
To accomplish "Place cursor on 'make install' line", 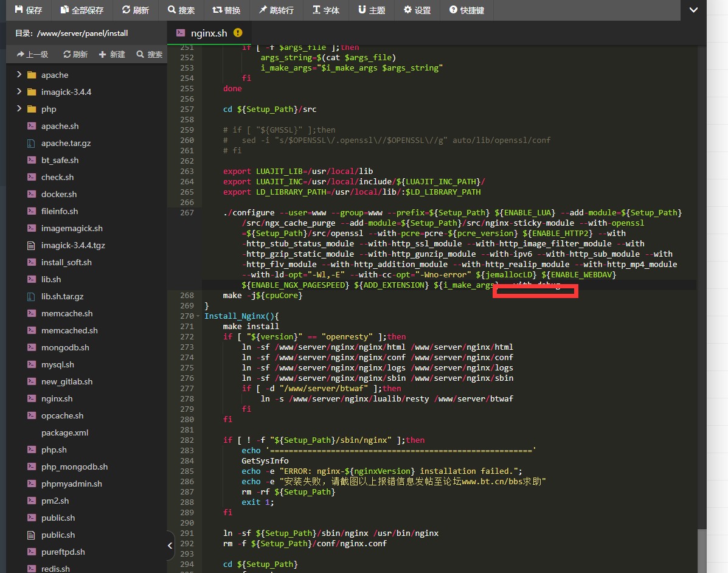I will (251, 327).
